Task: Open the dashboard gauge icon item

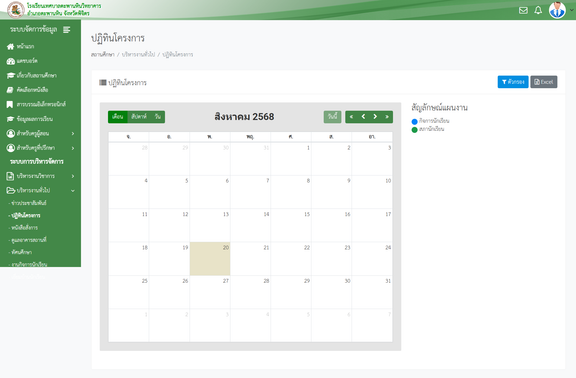Action: coord(11,61)
